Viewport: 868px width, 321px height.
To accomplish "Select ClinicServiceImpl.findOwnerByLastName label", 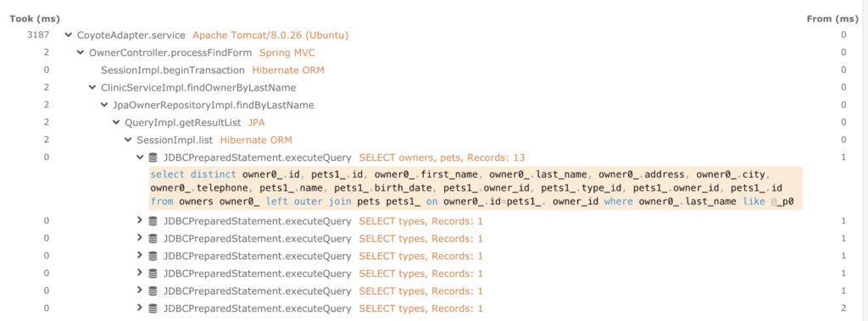I will [198, 87].
